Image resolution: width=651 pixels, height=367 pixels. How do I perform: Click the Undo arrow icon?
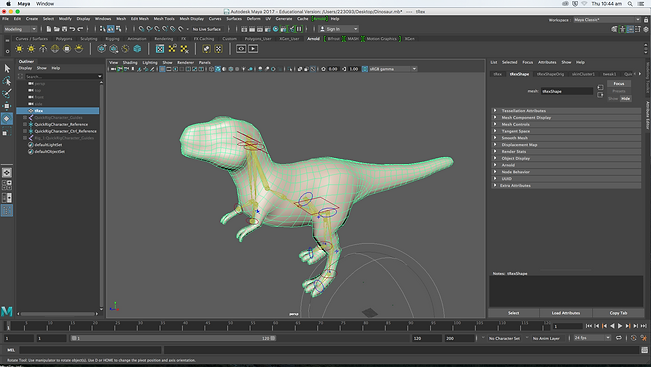click(72, 29)
